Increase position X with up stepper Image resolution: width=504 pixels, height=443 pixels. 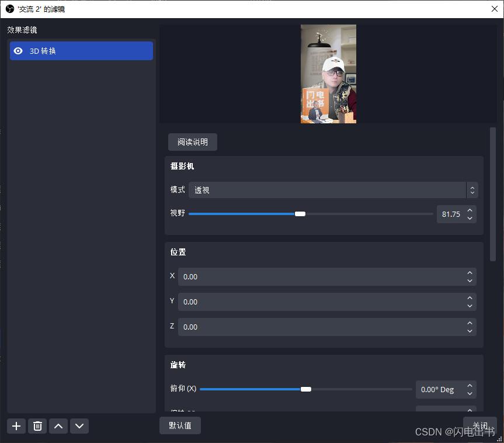[470, 272]
